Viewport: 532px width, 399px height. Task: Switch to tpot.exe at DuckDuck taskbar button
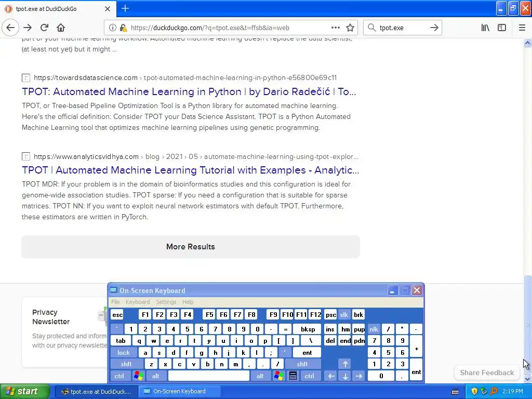click(96, 391)
